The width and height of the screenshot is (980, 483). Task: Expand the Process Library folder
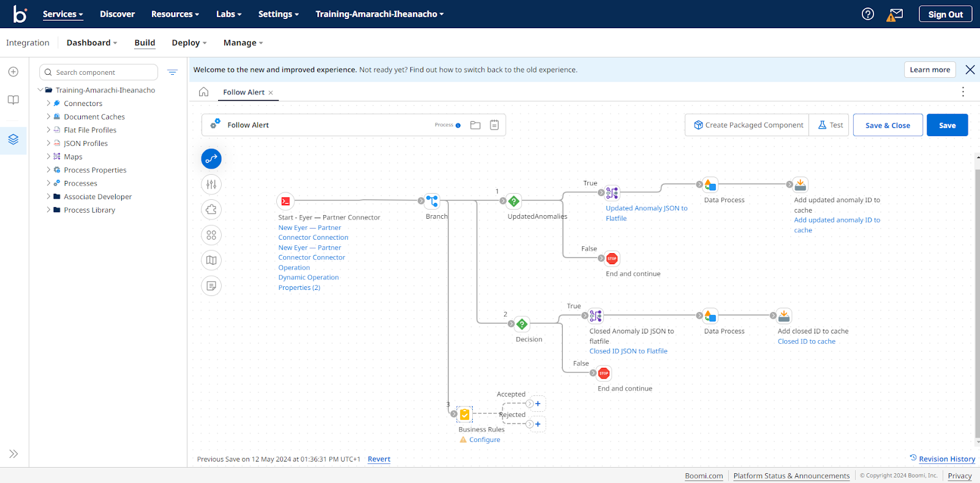point(48,210)
